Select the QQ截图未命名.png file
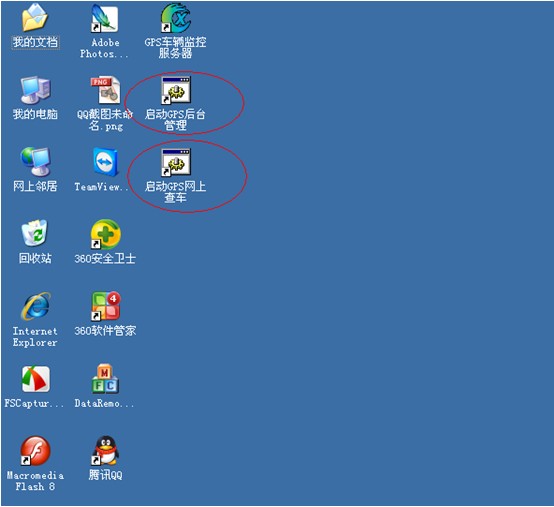This screenshot has width=554, height=507. coord(105,90)
